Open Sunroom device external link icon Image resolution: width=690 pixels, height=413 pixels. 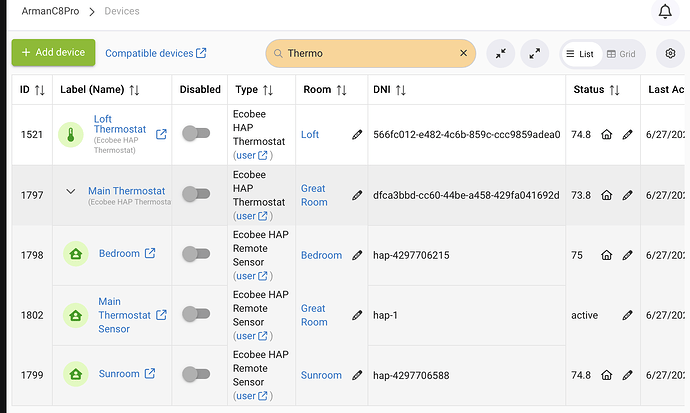[x=150, y=373]
